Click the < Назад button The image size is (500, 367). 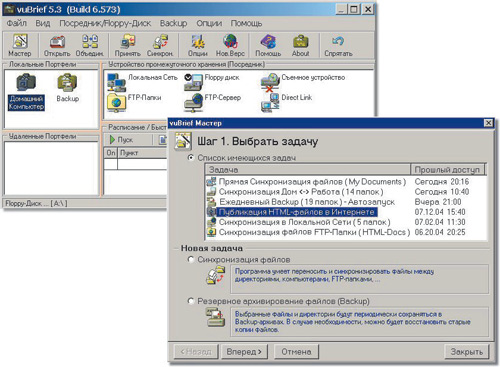pos(196,352)
